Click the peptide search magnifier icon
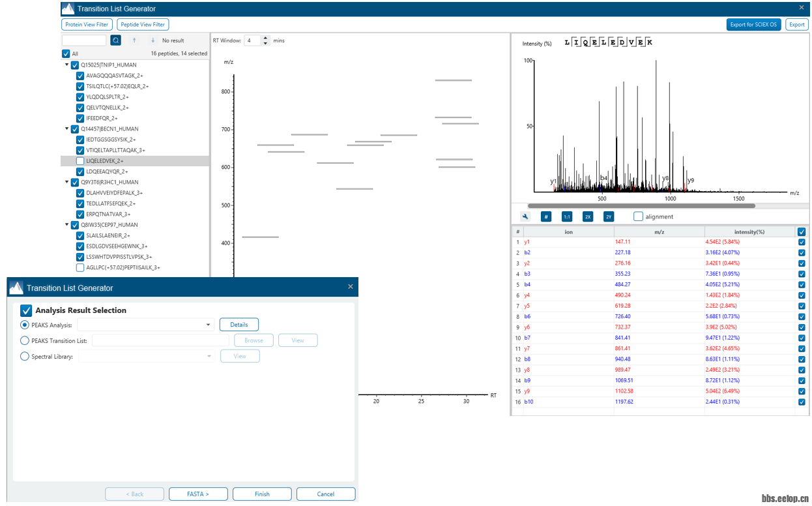The height and width of the screenshot is (506, 812). tap(116, 40)
